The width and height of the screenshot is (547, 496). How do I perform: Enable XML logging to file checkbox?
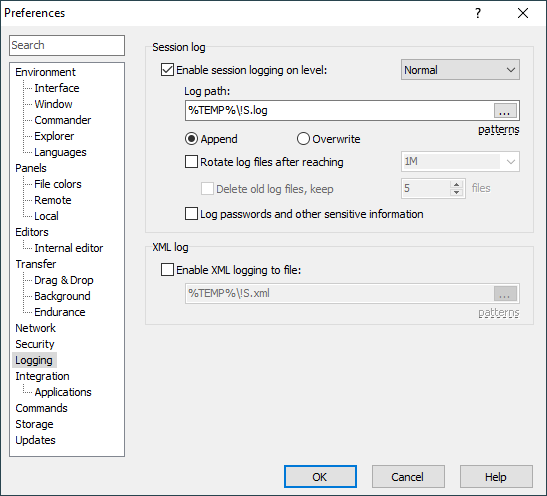pos(167,270)
